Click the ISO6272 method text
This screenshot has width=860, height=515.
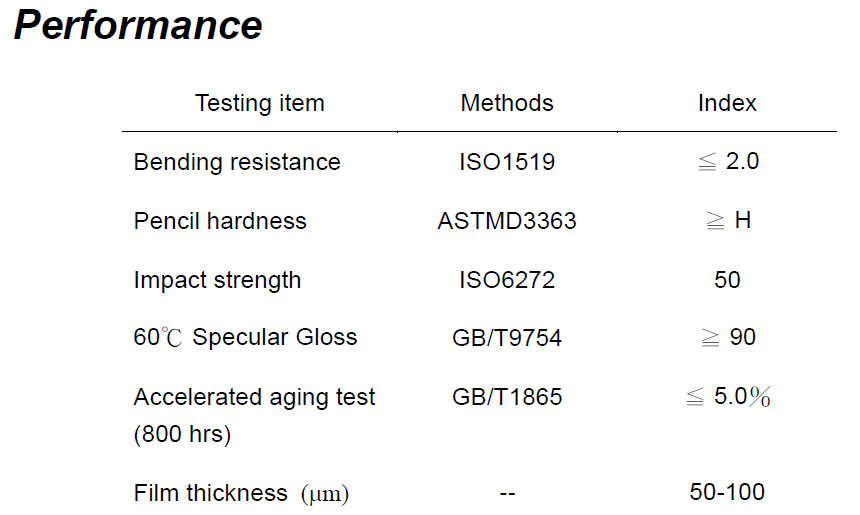(507, 280)
